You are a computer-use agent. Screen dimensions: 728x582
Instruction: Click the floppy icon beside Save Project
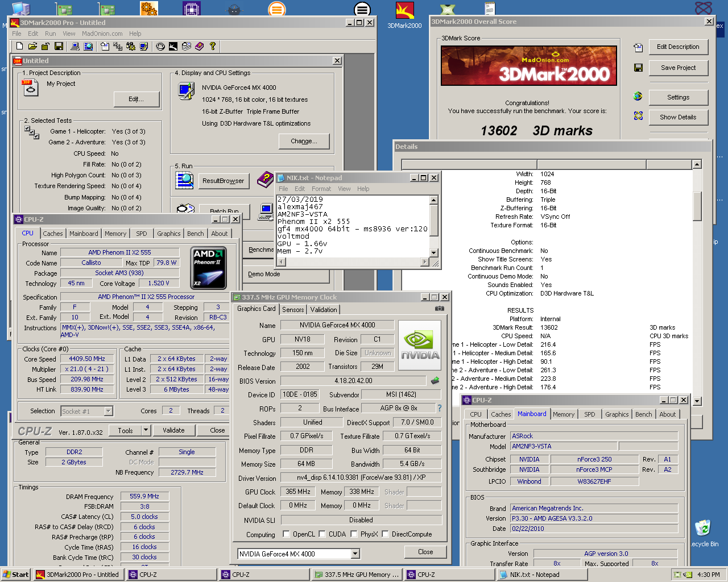[x=638, y=68]
